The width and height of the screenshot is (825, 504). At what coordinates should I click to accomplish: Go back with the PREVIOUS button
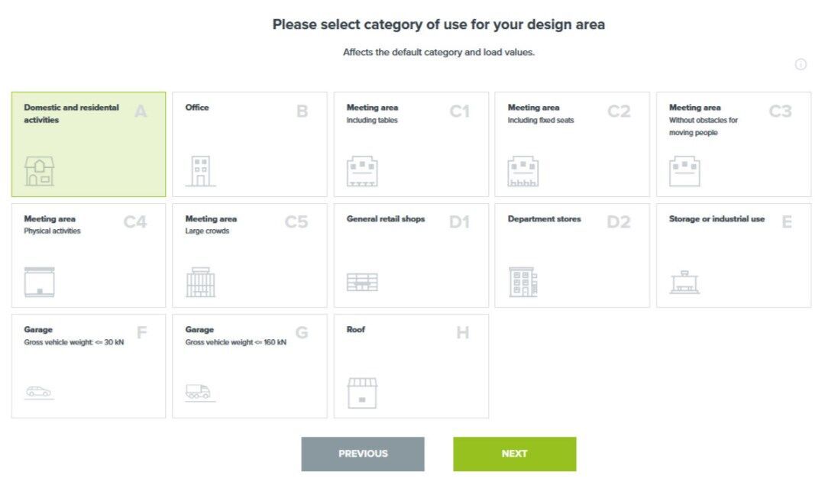[363, 454]
